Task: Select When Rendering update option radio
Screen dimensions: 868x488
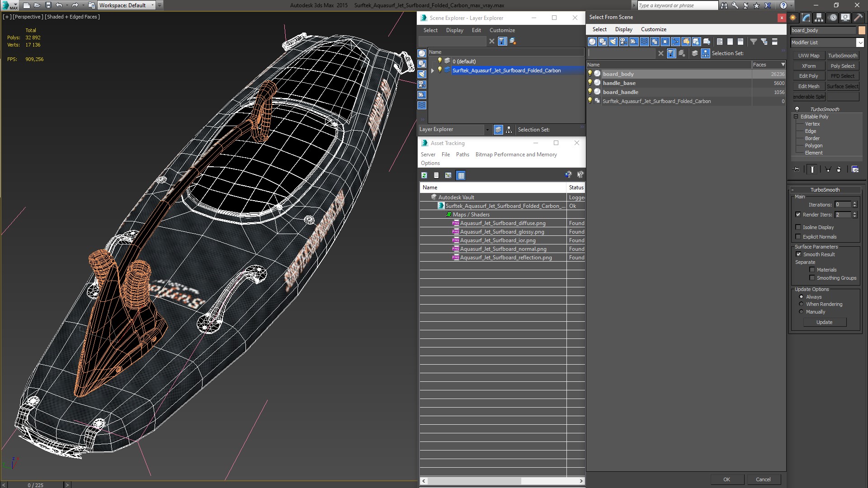Action: pos(801,304)
